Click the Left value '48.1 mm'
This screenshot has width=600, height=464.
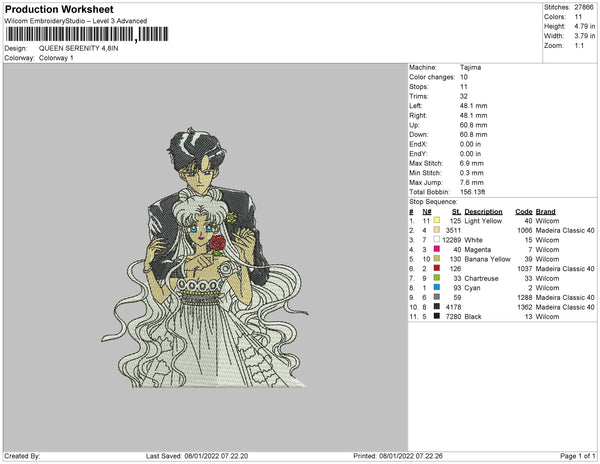point(473,106)
